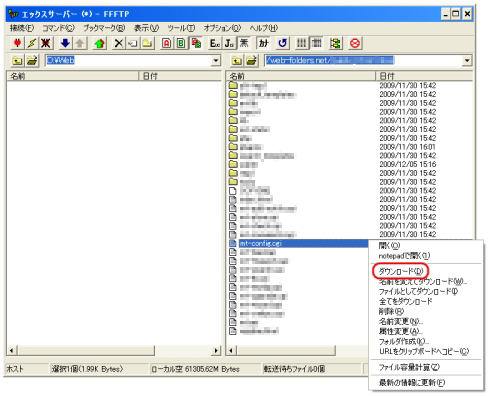Enable automatic transfer mode icon

[x=196, y=43]
